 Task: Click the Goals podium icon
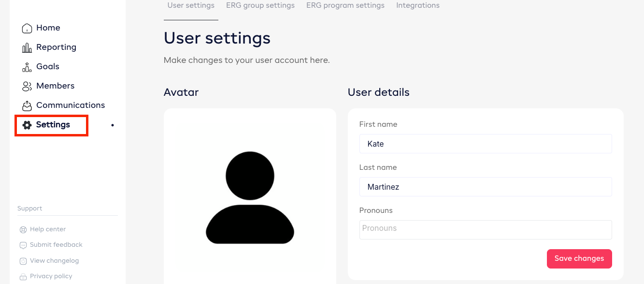[27, 67]
